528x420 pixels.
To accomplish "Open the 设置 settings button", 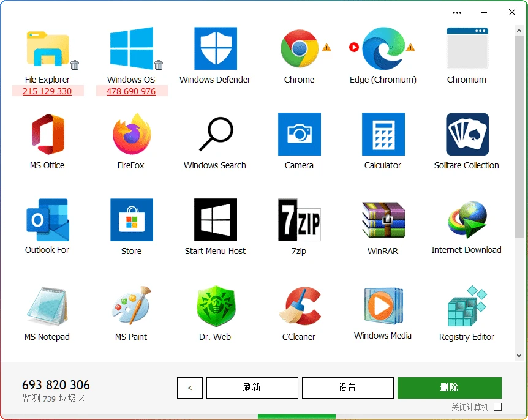I will (x=347, y=388).
